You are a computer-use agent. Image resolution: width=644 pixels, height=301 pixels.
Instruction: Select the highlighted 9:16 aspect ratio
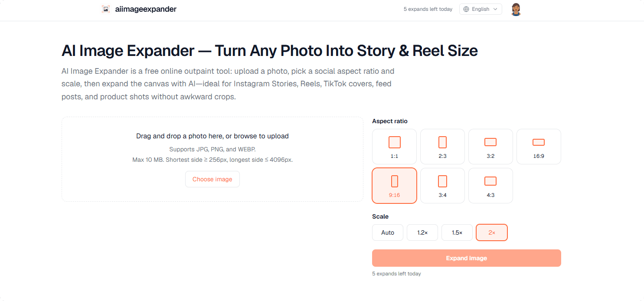click(394, 186)
